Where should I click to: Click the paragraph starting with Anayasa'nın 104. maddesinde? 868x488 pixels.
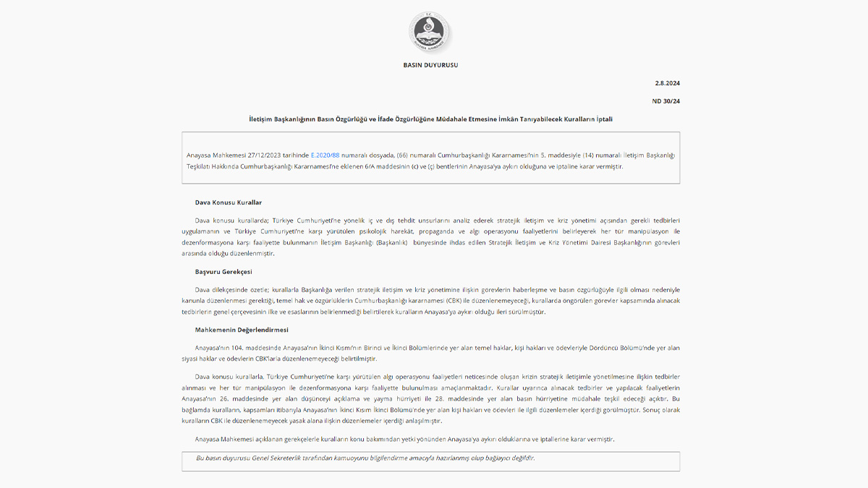coord(430,354)
